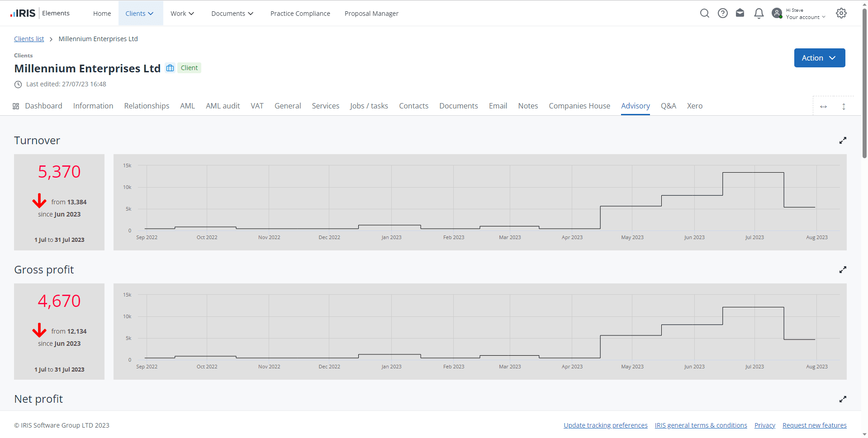Image resolution: width=868 pixels, height=438 pixels.
Task: Click the vertical expand arrows icon
Action: coord(844,107)
